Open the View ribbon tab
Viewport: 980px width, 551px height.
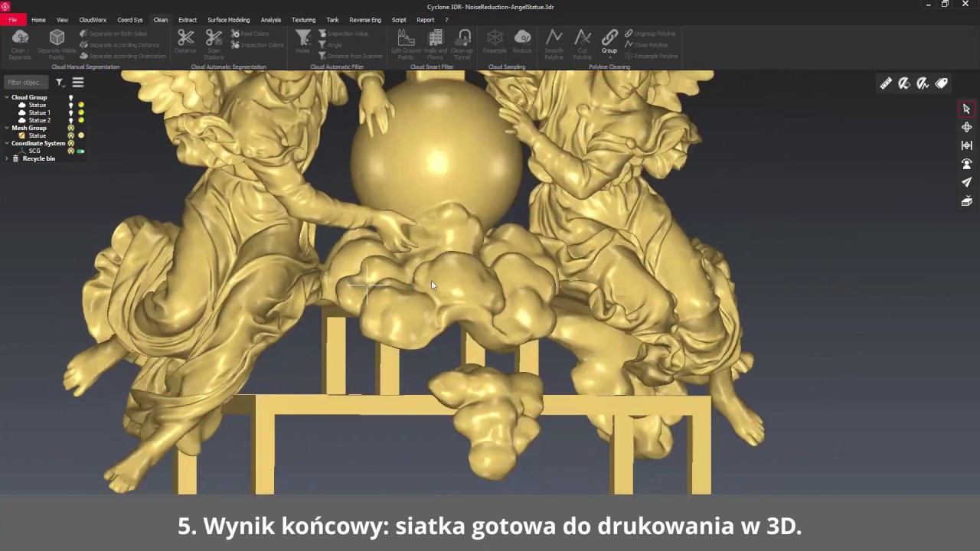(x=62, y=20)
